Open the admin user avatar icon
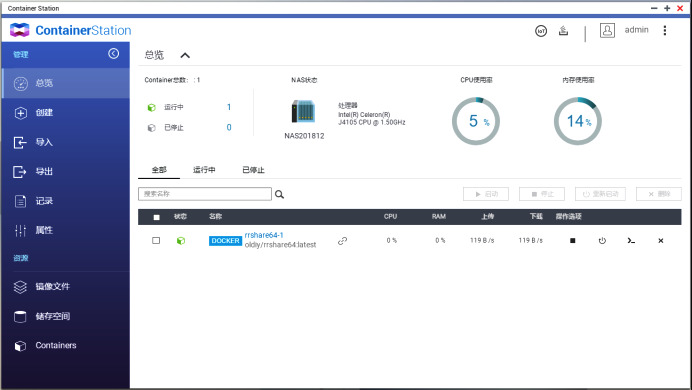The width and height of the screenshot is (692, 390). tap(607, 30)
